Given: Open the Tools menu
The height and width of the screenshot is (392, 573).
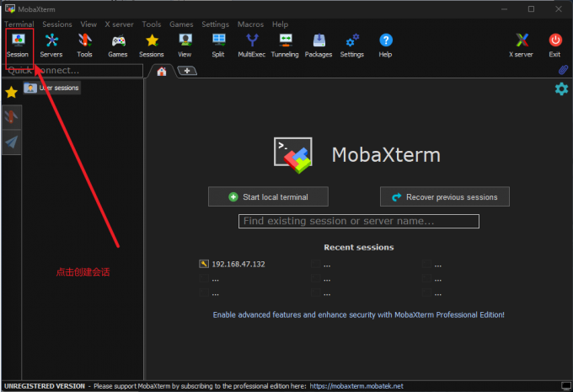Looking at the screenshot, I should click(x=152, y=24).
